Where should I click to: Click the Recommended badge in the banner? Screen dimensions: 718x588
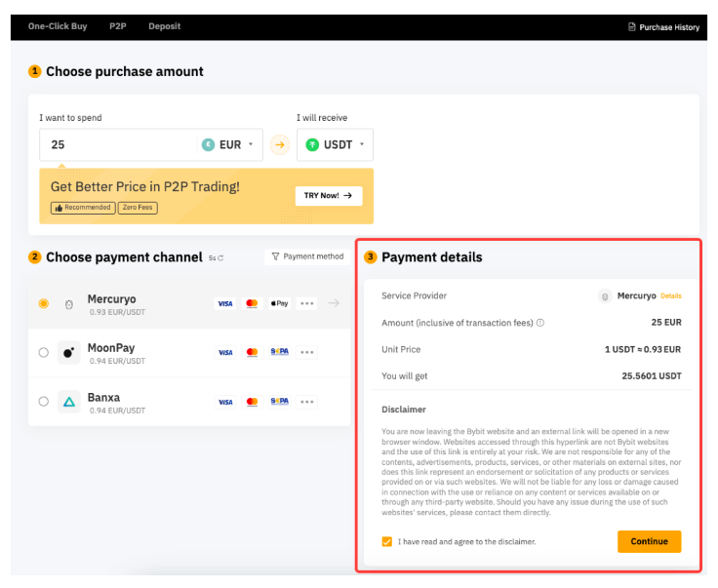(83, 208)
